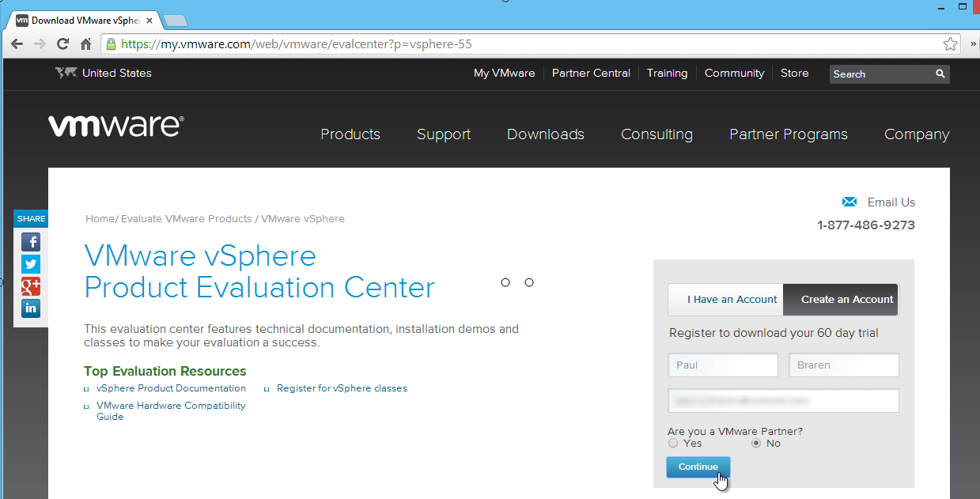Open the Support menu
This screenshot has width=980, height=499.
click(444, 134)
